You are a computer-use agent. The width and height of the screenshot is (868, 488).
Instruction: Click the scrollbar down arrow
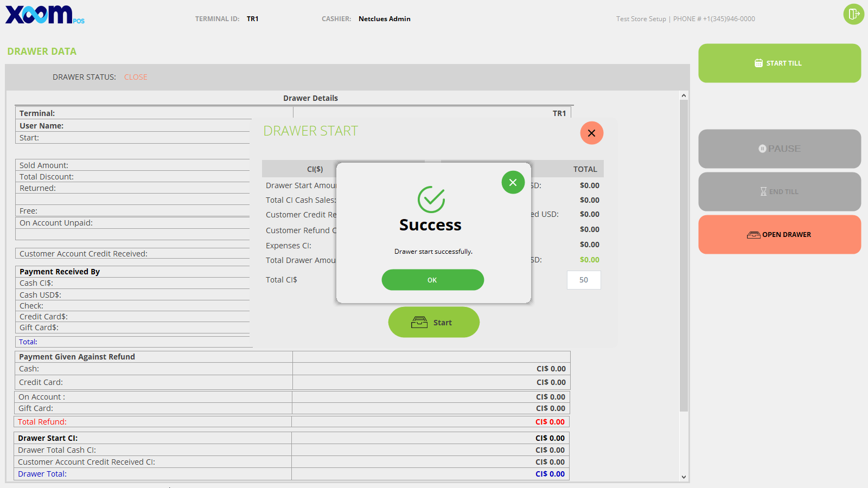pyautogui.click(x=684, y=477)
